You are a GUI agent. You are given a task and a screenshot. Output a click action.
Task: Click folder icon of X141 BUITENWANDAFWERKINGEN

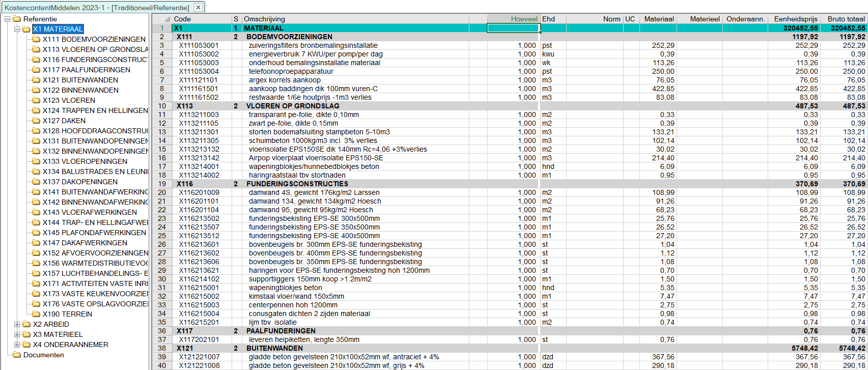click(x=36, y=192)
